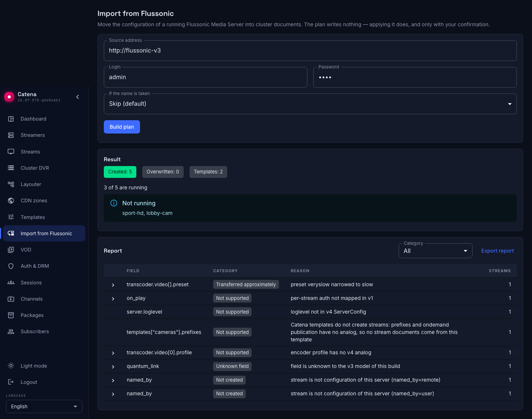This screenshot has width=532, height=419.
Task: Click 'encoder profile has no v4 analog' text
Action: (331, 352)
